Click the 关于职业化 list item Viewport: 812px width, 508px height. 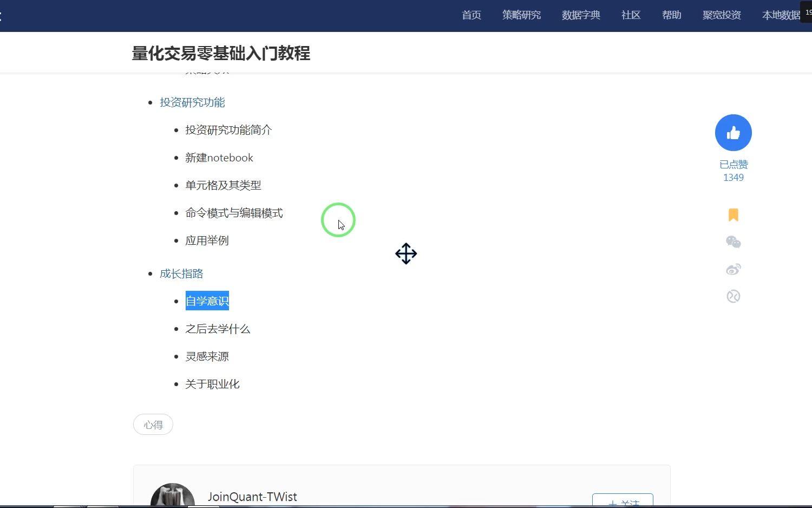[212, 384]
